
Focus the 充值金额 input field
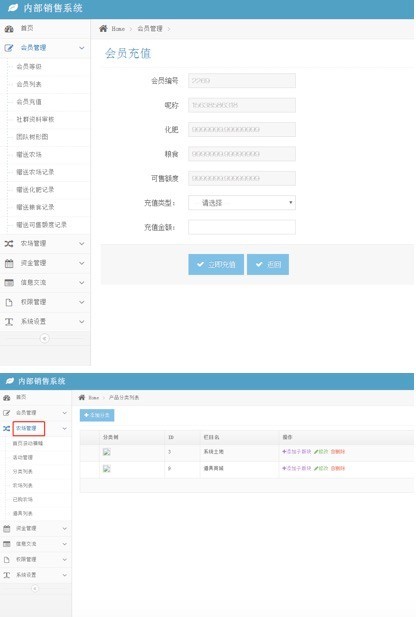(242, 227)
